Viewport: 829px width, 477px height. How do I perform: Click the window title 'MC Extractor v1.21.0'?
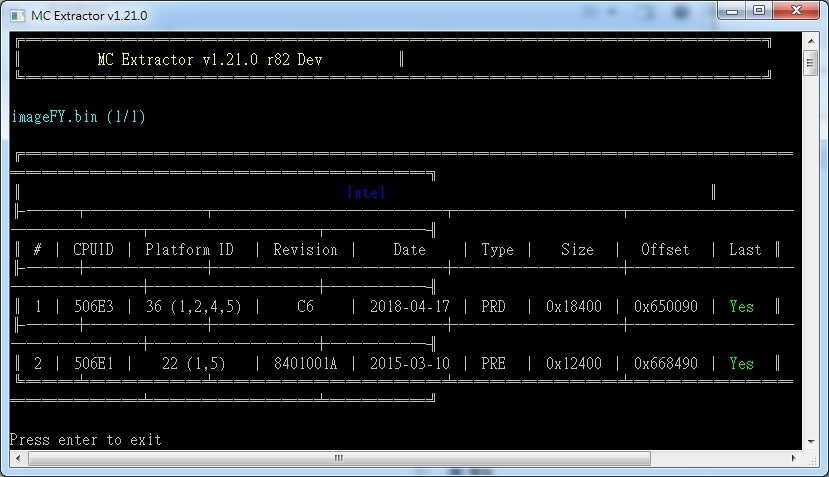tap(89, 15)
